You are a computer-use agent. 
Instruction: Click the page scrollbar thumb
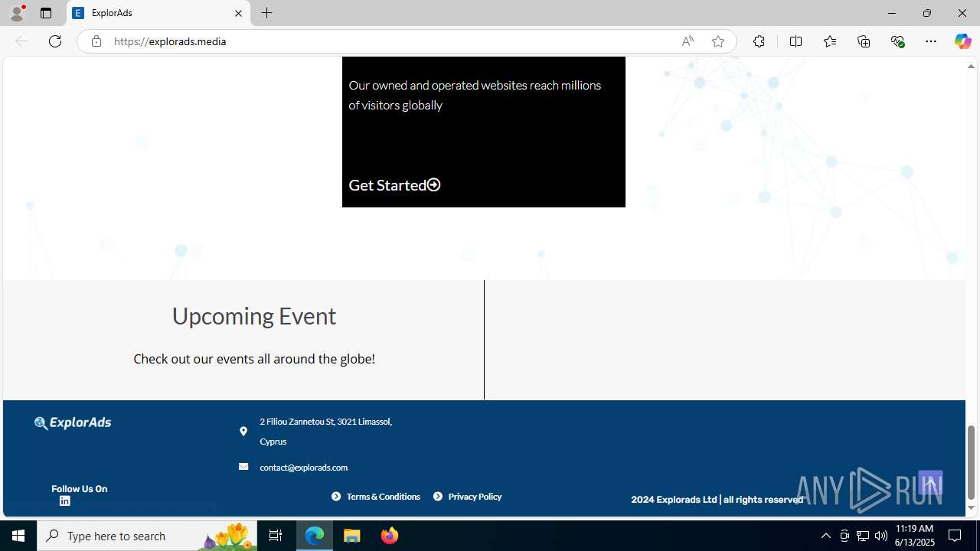coord(971,462)
